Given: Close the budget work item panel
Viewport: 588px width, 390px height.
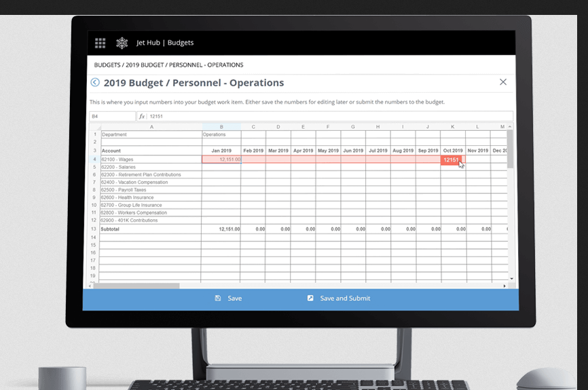Looking at the screenshot, I should coord(502,82).
